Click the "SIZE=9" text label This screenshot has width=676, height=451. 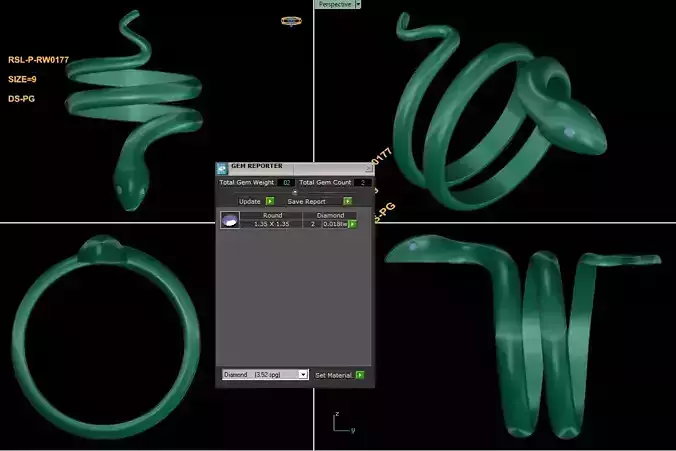pos(22,79)
